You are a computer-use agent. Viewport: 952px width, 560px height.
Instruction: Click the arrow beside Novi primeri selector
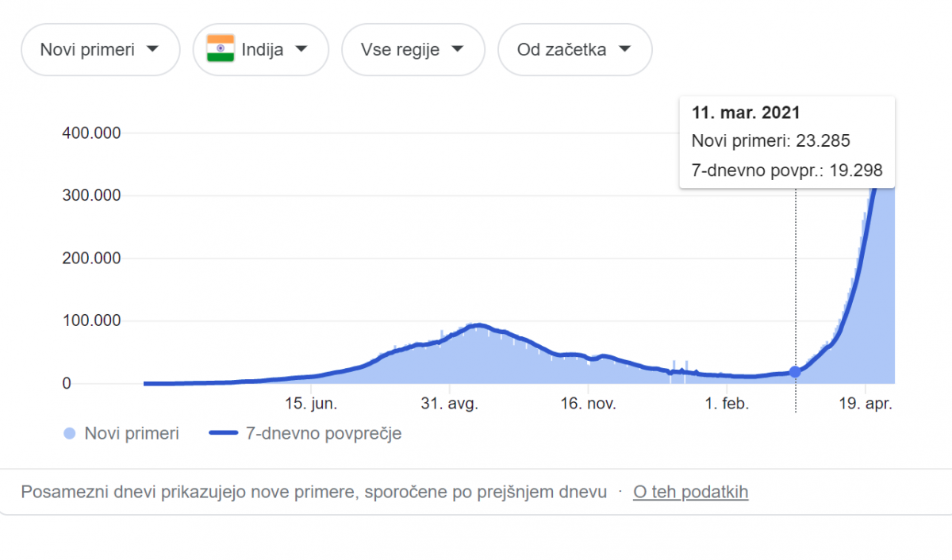pyautogui.click(x=153, y=49)
